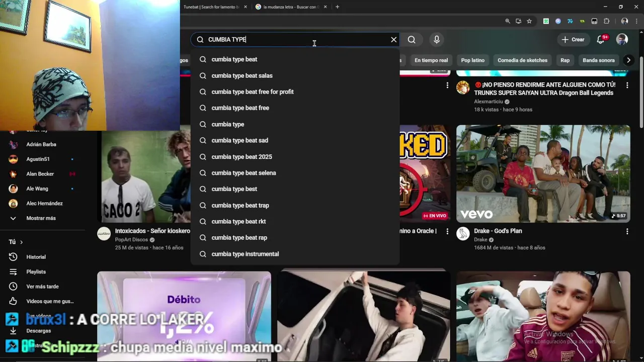
Task: Open the YouTube notifications bell
Action: click(601, 39)
